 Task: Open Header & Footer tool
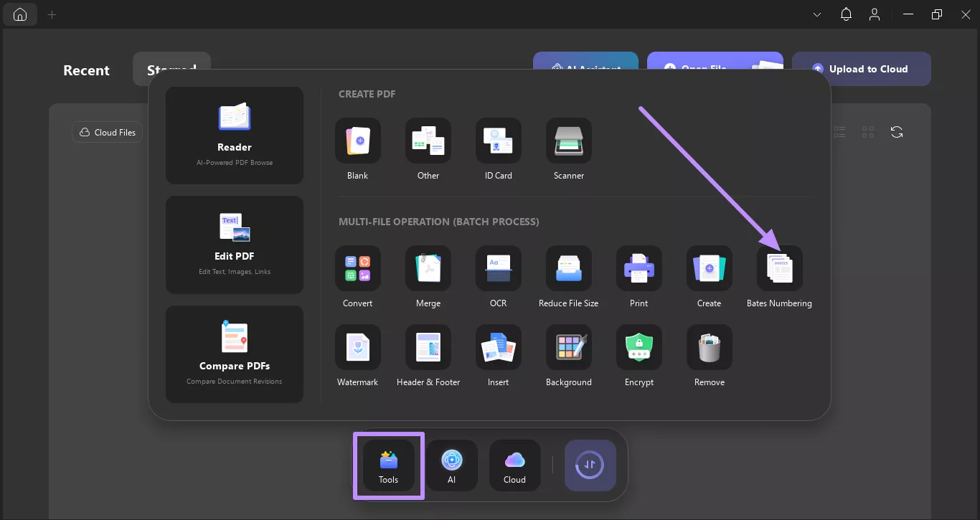coord(428,348)
